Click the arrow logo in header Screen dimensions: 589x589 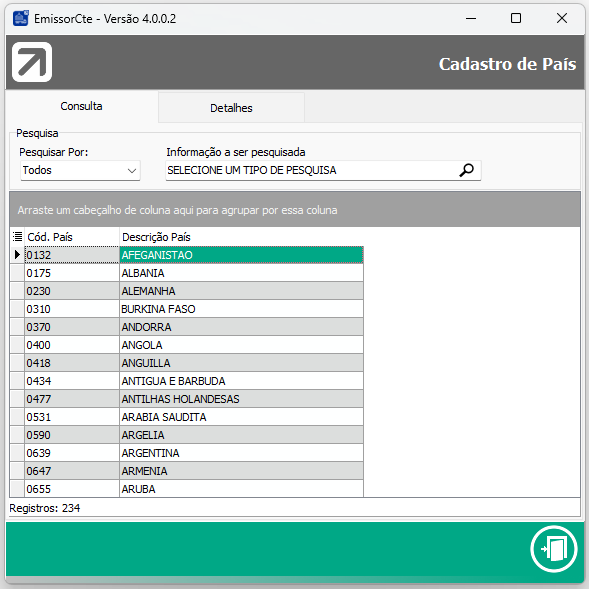click(x=32, y=62)
